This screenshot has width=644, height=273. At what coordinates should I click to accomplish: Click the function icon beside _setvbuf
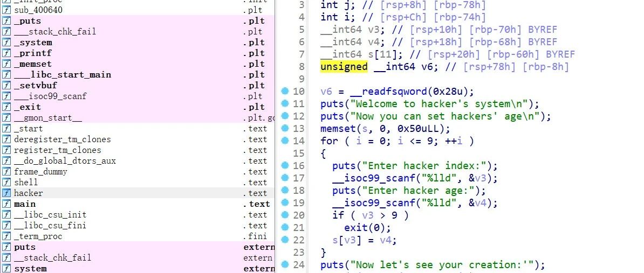click(x=6, y=86)
